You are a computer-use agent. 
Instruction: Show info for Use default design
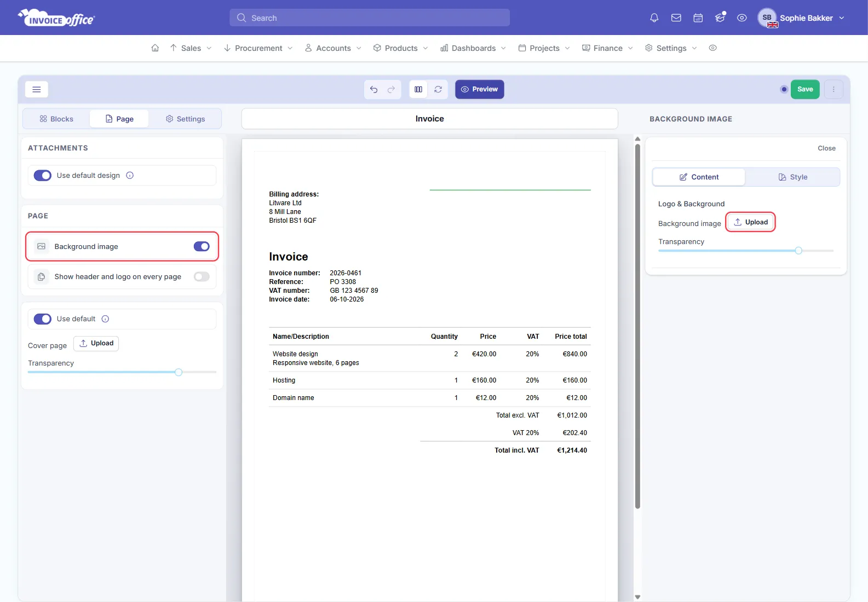click(x=130, y=176)
